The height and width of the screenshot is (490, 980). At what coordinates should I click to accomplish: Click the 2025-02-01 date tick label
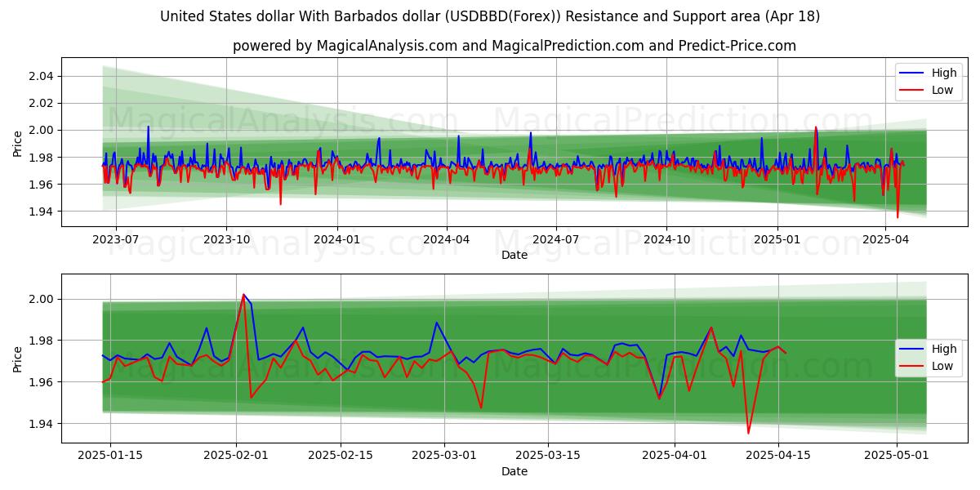click(237, 457)
